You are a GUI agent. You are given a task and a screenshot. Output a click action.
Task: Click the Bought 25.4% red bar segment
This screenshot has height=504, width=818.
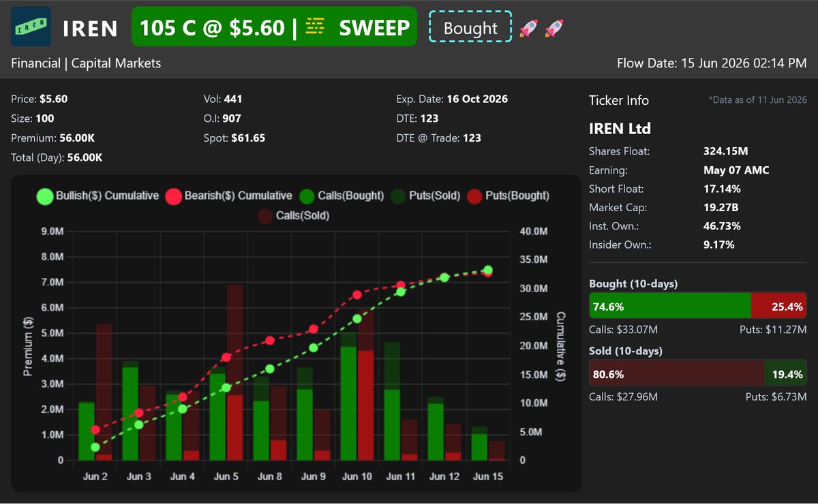point(778,306)
